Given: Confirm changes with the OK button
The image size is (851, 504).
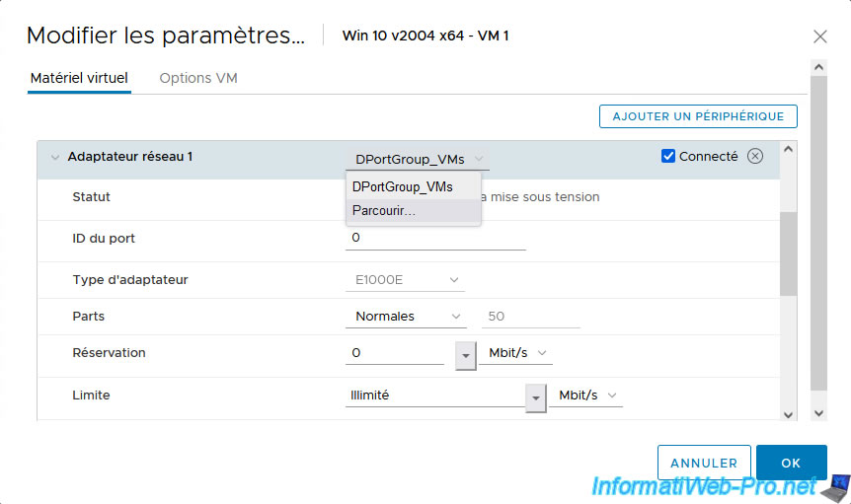Looking at the screenshot, I should (791, 463).
